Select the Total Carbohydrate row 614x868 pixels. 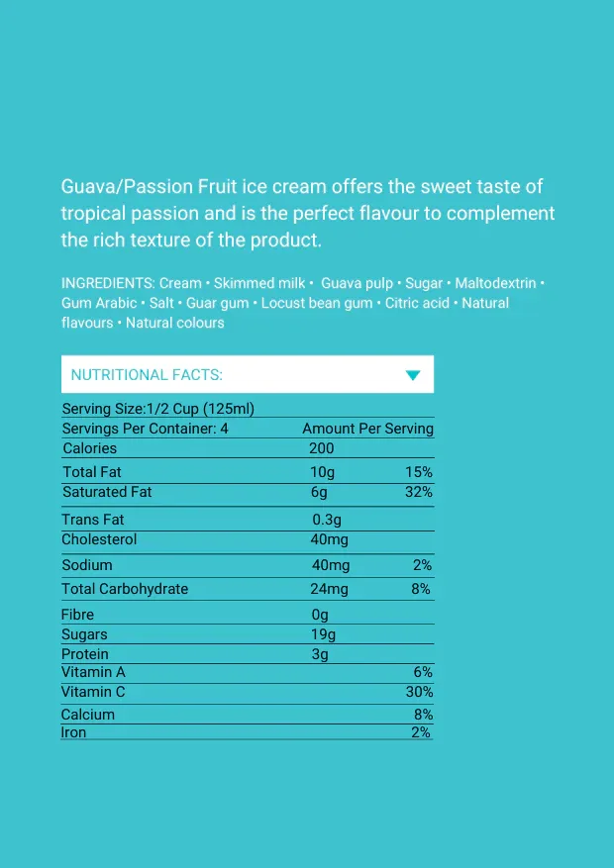[x=248, y=589]
